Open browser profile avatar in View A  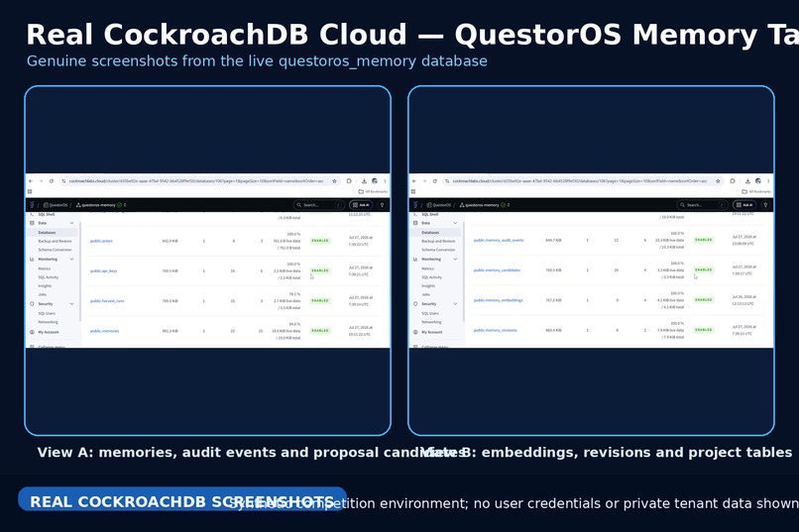(375, 180)
